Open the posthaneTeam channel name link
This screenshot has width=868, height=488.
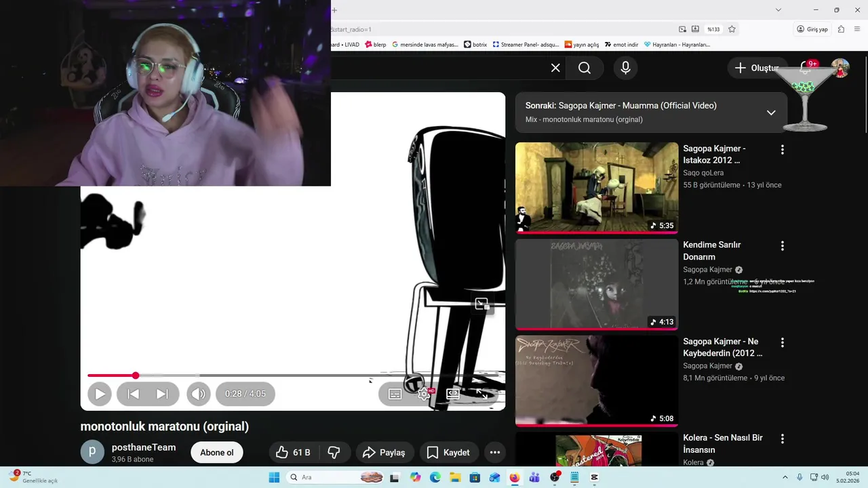tap(144, 447)
